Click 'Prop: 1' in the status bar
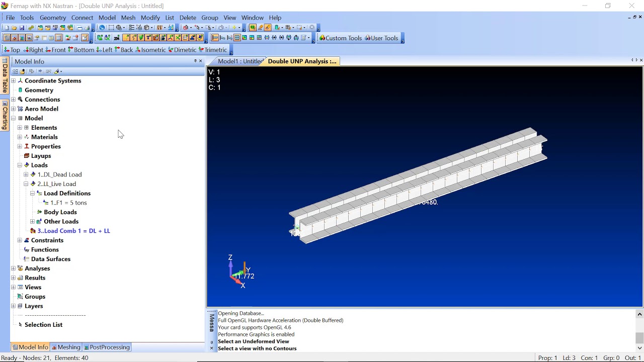 (548, 358)
